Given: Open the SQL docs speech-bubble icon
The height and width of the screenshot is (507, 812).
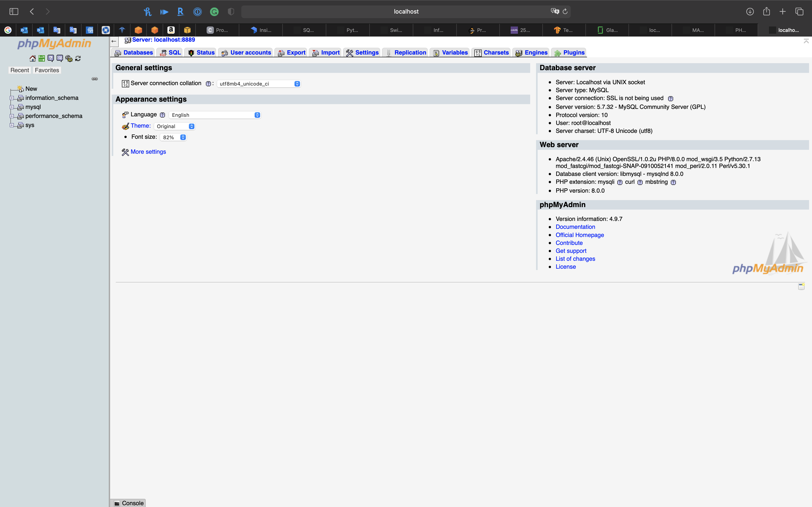Looking at the screenshot, I should (60, 58).
